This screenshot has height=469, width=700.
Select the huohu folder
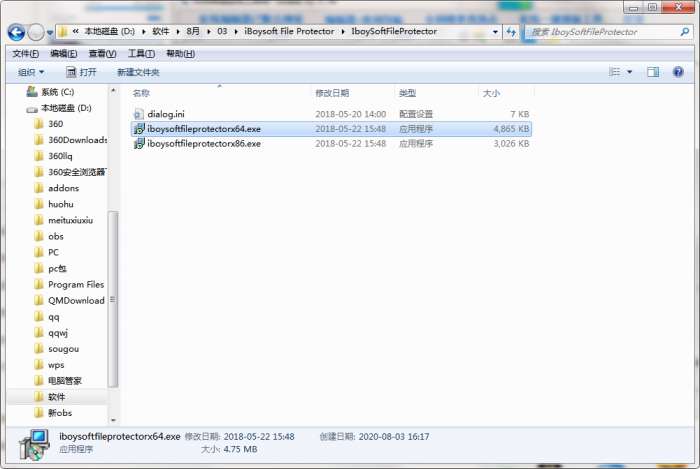pyautogui.click(x=54, y=204)
